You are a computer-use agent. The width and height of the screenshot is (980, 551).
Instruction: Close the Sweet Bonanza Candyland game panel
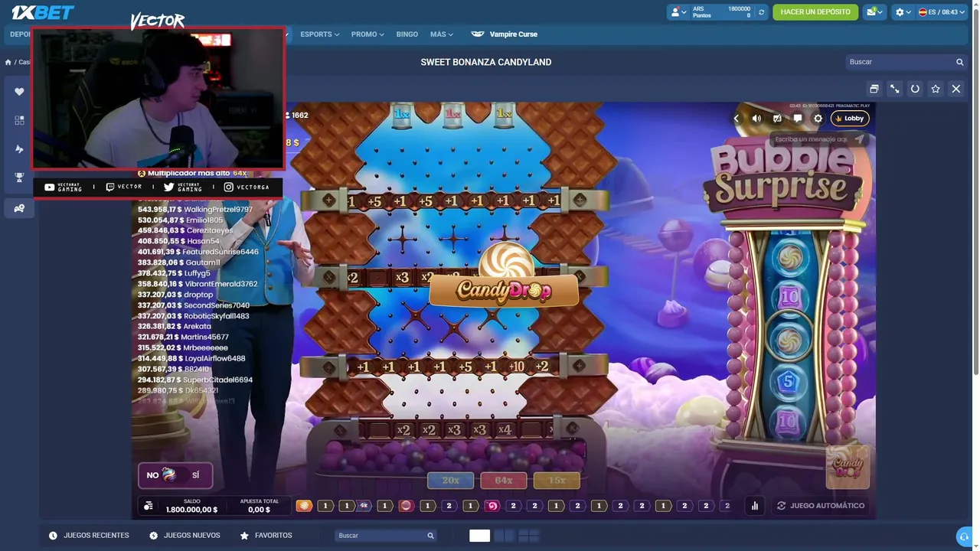click(956, 89)
